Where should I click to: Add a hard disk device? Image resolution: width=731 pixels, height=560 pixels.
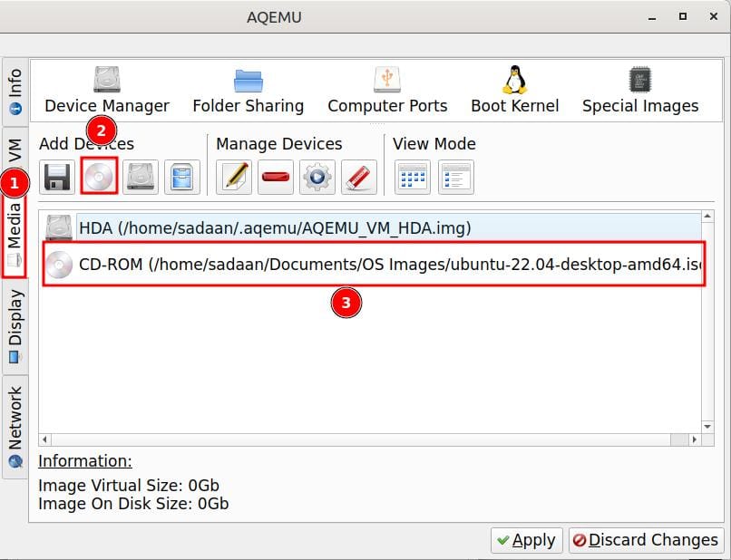141,177
